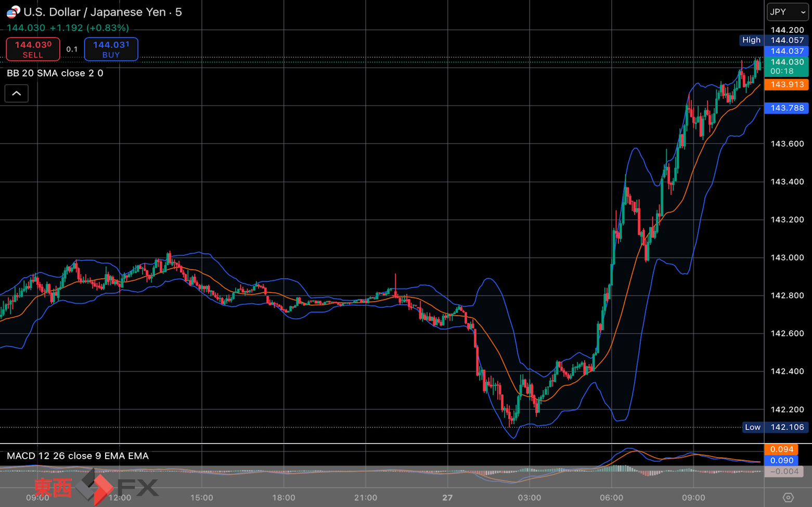Click the green current price 144.030 tag

[787, 67]
